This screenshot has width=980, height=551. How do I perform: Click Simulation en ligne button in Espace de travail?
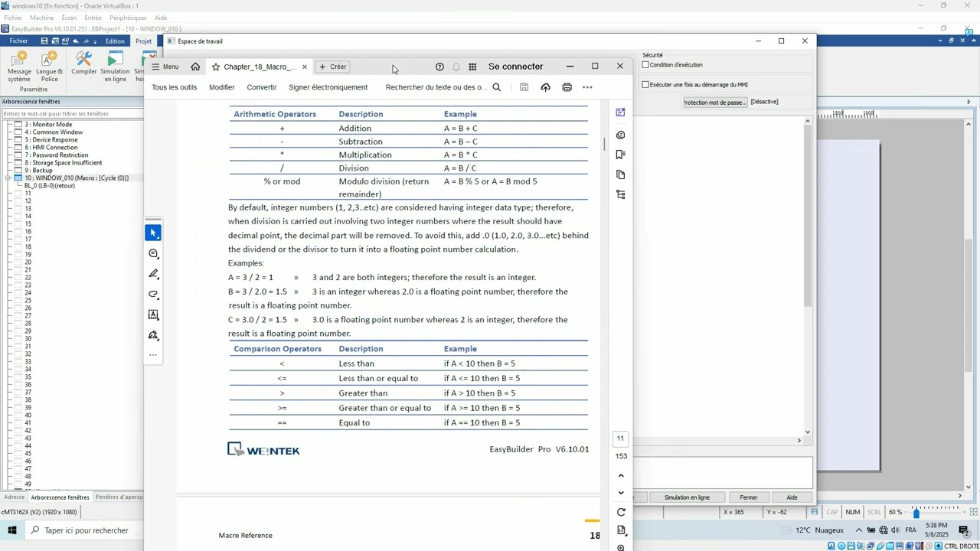pyautogui.click(x=687, y=497)
